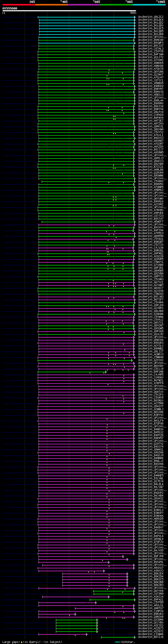Screen dimensions: 168x644
Task: Open hit UniRef100_Q6YYK8
Action: pyautogui.click(x=151, y=591)
